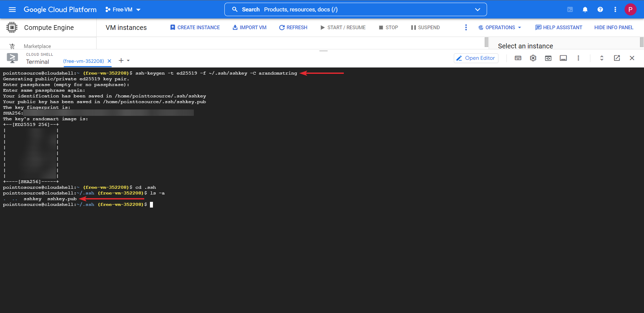
Task: Open terminal keyboard shortcuts icon
Action: pos(518,58)
